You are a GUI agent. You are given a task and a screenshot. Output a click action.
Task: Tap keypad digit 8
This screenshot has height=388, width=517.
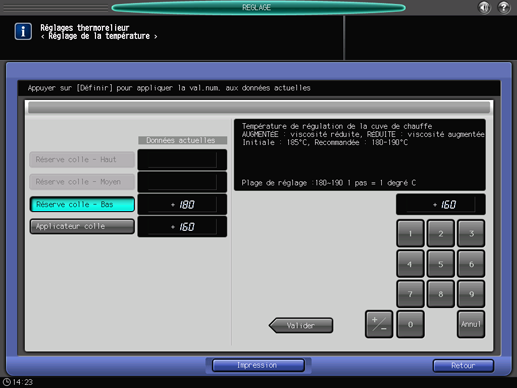[x=441, y=294]
